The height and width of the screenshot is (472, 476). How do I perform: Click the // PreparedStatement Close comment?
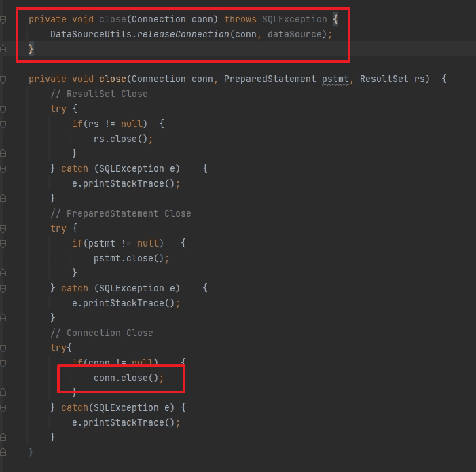(x=121, y=214)
